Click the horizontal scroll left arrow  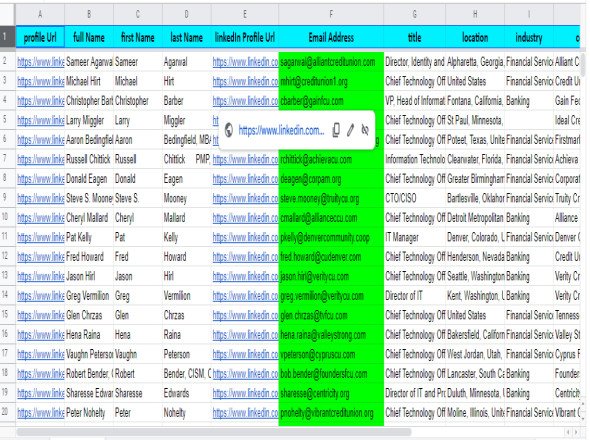pyautogui.click(x=568, y=432)
